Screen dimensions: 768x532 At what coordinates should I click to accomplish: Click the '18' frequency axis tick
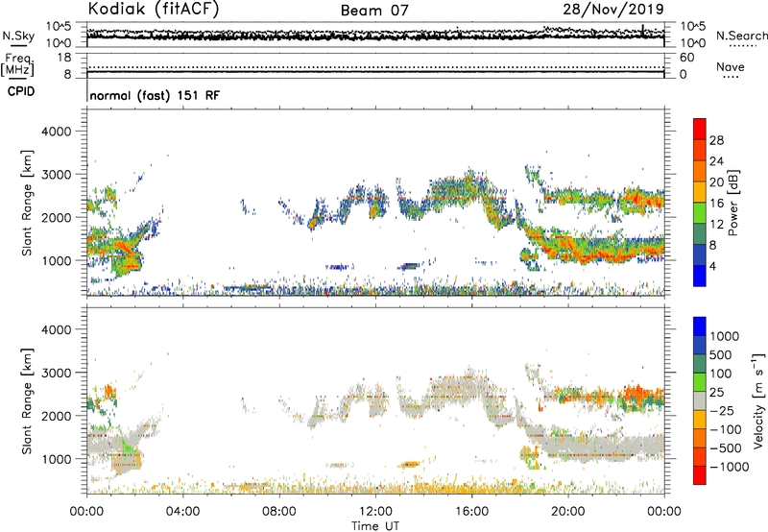pos(64,58)
